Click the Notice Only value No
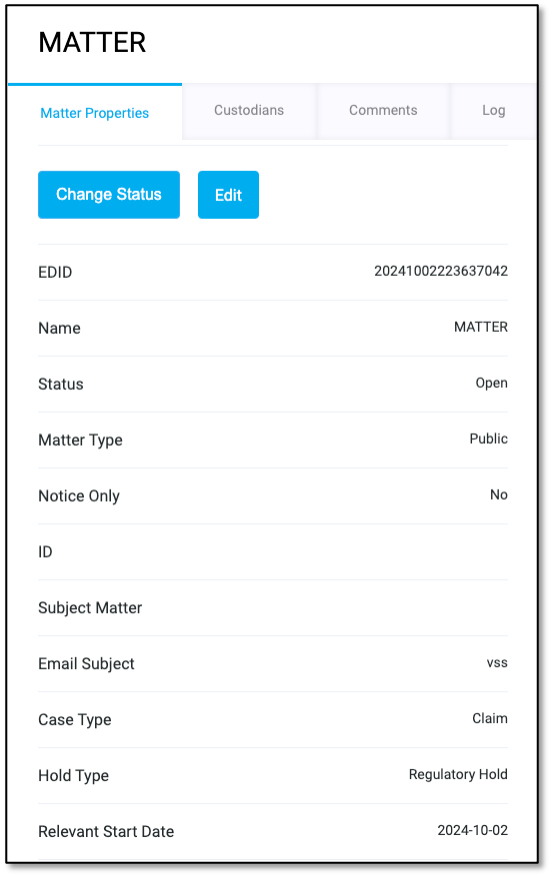The width and height of the screenshot is (552, 876). point(499,494)
